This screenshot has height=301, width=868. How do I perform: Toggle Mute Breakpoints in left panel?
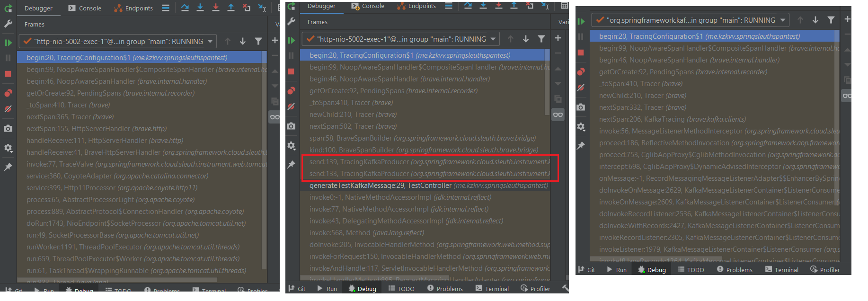[8, 109]
